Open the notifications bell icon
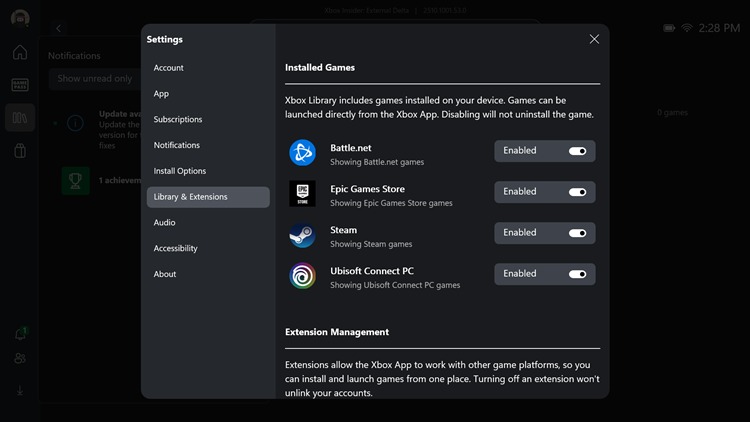The width and height of the screenshot is (750, 422). coord(20,333)
